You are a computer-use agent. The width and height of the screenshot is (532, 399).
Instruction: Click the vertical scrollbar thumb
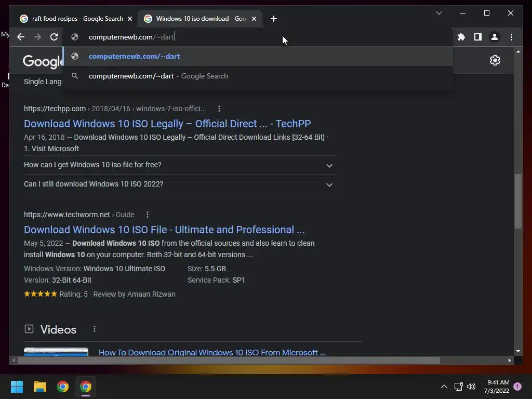[518, 202]
